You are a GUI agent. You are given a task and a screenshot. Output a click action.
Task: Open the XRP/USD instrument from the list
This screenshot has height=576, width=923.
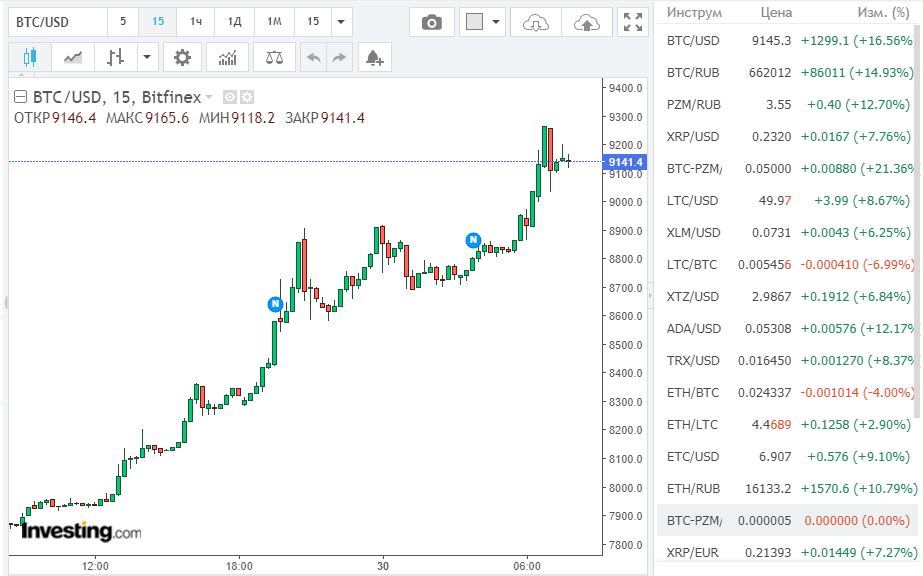tap(692, 136)
